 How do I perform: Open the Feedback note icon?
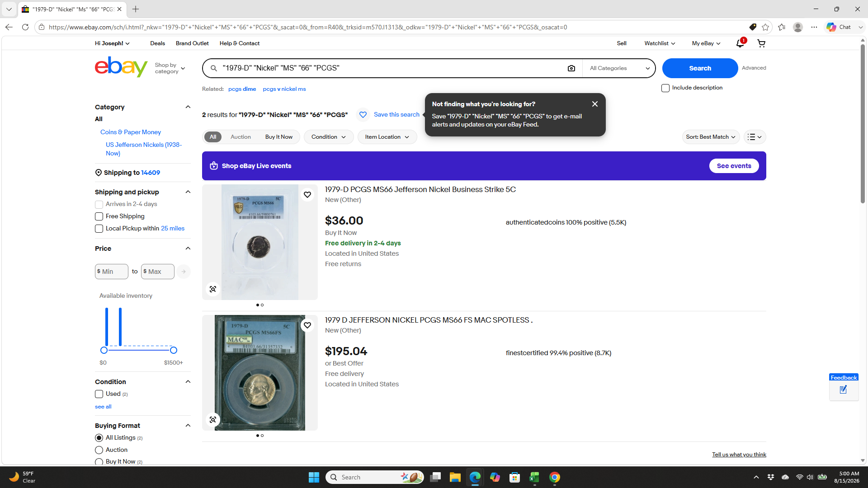(x=844, y=389)
